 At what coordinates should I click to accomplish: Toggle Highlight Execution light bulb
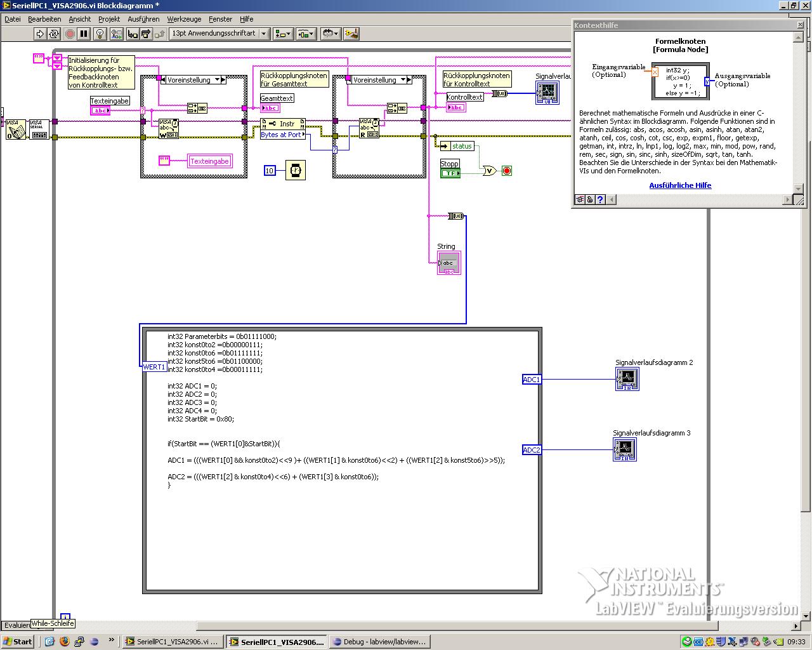point(100,34)
